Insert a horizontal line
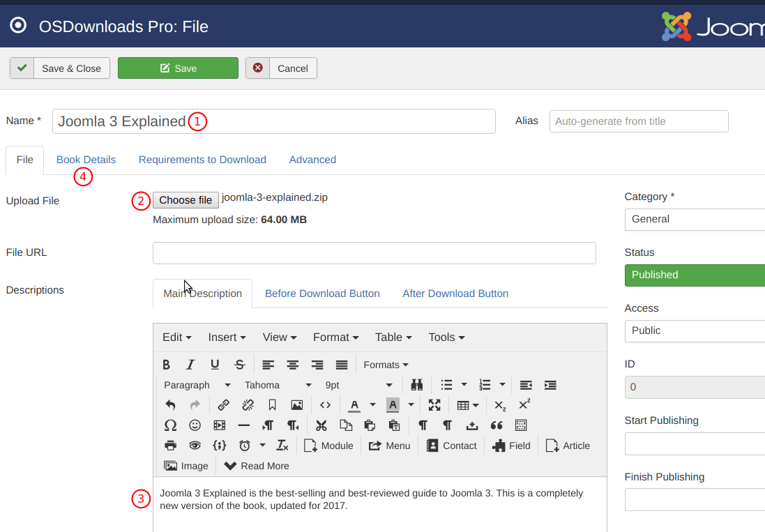This screenshot has height=532, width=765. pyautogui.click(x=244, y=425)
